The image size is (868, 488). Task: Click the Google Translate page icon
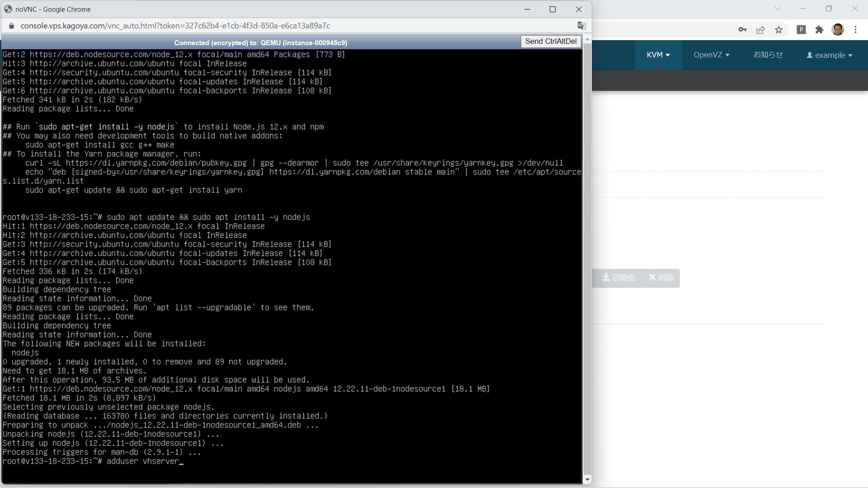581,26
